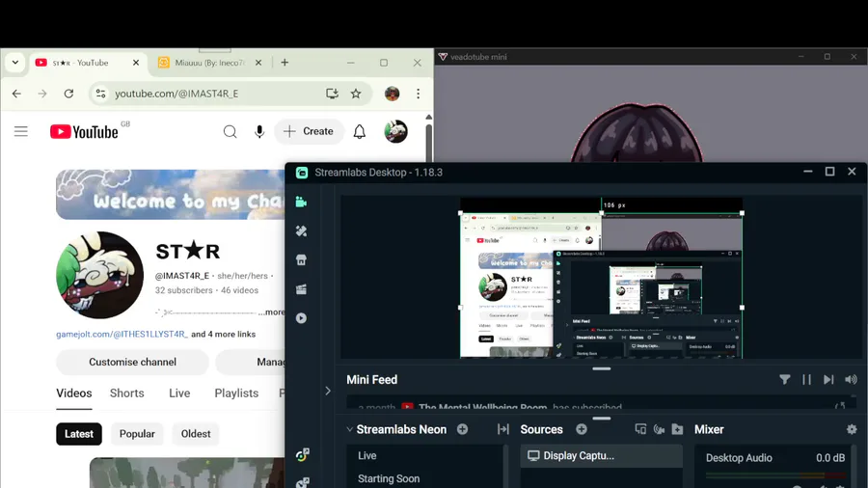Go to the YouTube home logo
Screen dimensions: 868x488
tap(84, 132)
